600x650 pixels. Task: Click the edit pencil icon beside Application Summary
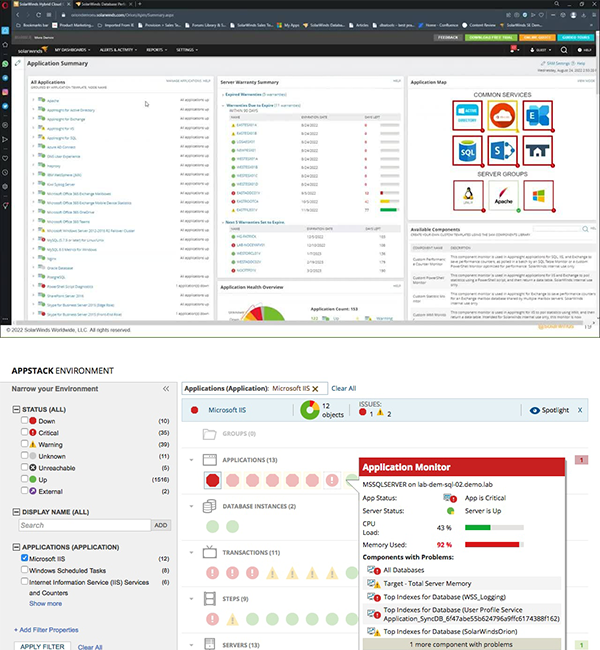point(17,63)
